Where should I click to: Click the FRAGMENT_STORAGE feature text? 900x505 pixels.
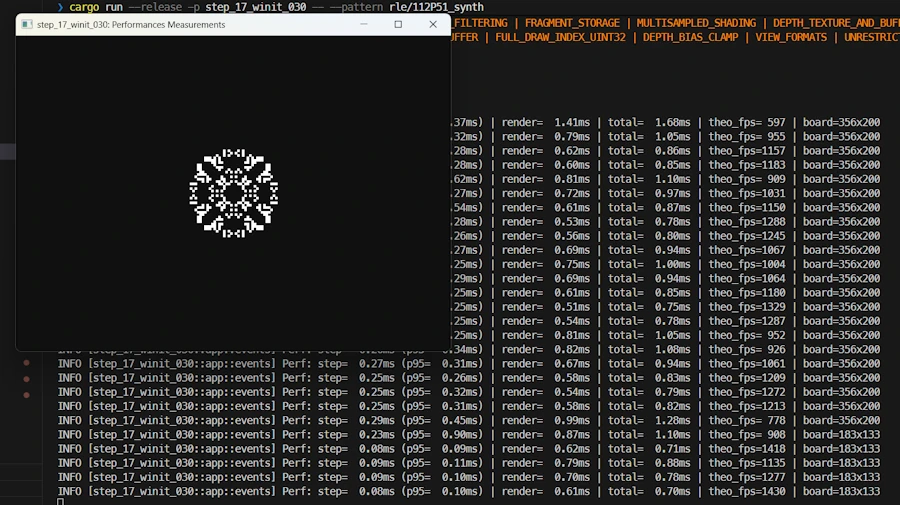(575, 22)
